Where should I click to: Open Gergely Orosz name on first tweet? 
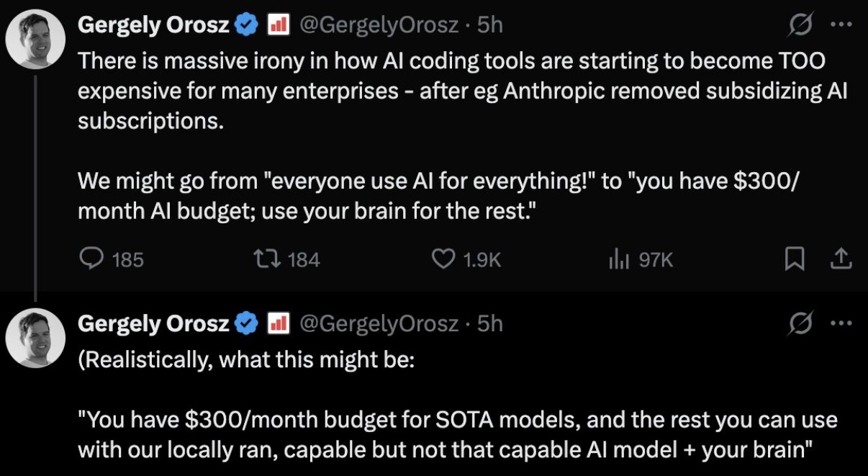[153, 26]
